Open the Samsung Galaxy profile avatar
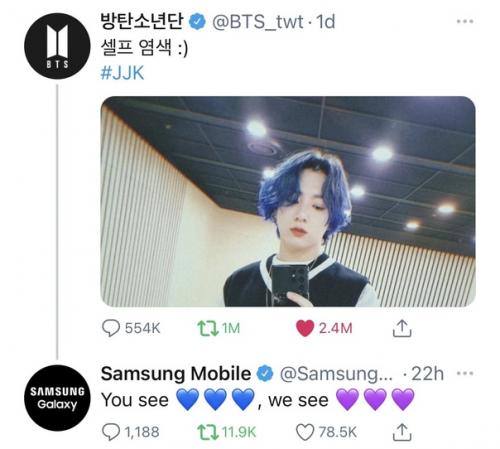500x449 pixels. 57,398
